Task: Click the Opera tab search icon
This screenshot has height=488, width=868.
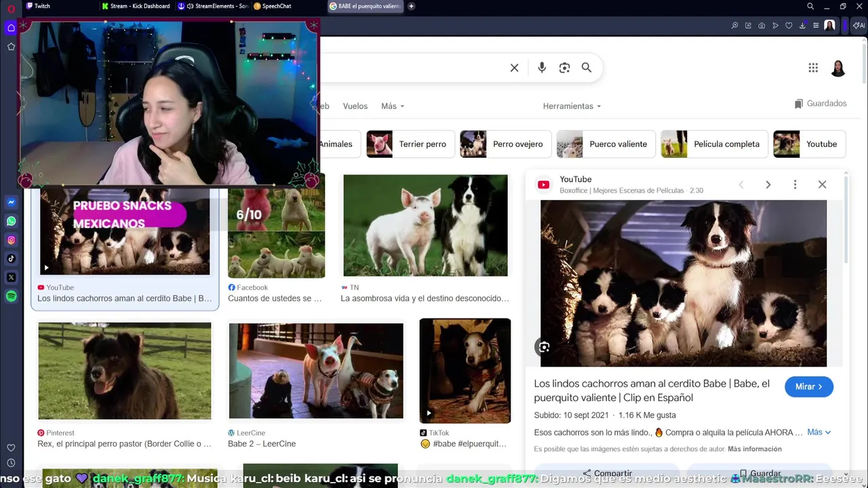Action: pyautogui.click(x=810, y=6)
